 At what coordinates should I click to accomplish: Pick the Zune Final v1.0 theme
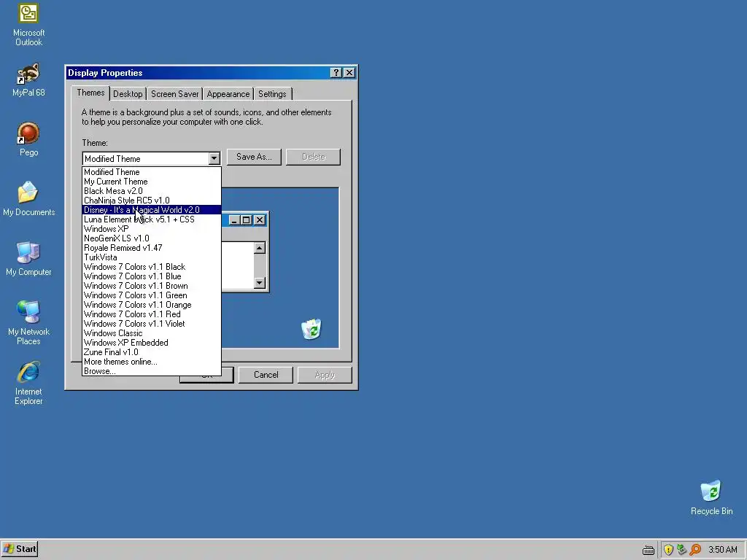[152, 352]
